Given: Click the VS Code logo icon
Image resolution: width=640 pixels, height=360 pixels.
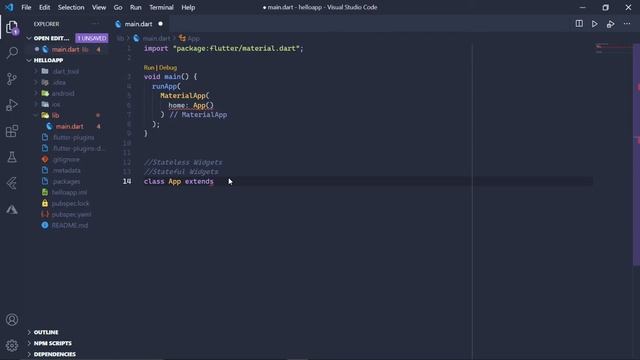Looking at the screenshot, I should (9, 7).
